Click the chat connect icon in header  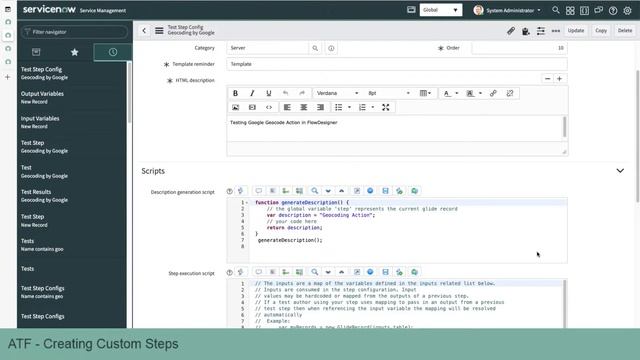point(598,11)
